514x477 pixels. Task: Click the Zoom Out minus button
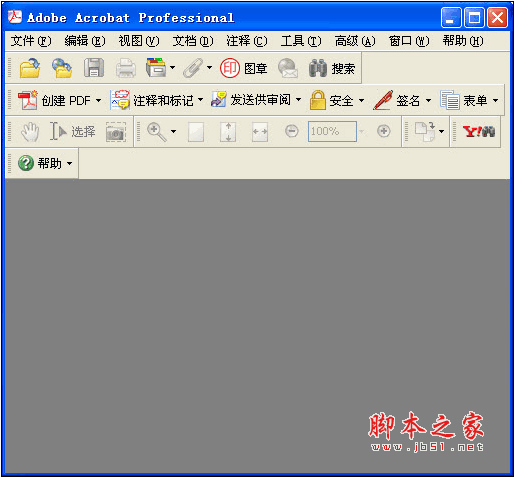click(292, 131)
